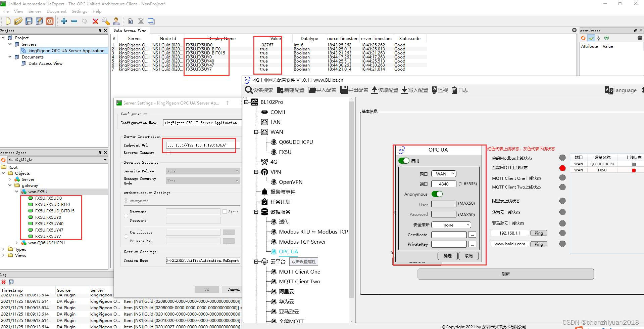Image resolution: width=644 pixels, height=329 pixels.
Task: Collapse the WAN node in gateway tree
Action: coord(256,132)
